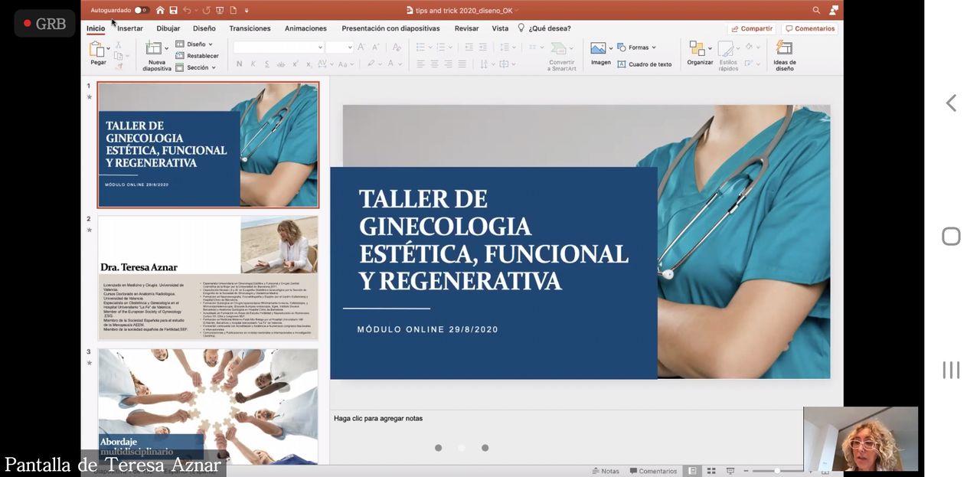Image resolution: width=980 pixels, height=477 pixels.
Task: Open the Diseño layout dropdown in ribbon
Action: click(194, 44)
